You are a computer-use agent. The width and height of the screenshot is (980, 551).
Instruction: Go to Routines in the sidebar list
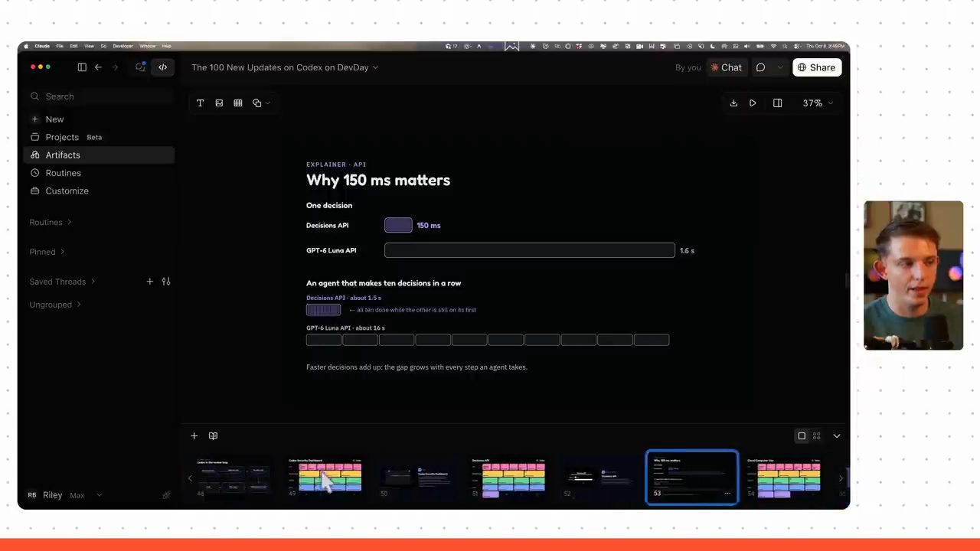100,173
